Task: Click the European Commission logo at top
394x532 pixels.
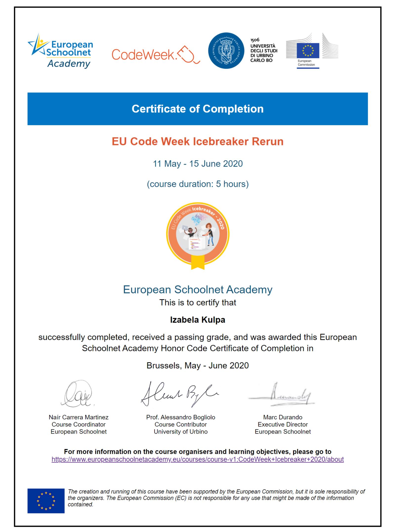Action: click(312, 51)
